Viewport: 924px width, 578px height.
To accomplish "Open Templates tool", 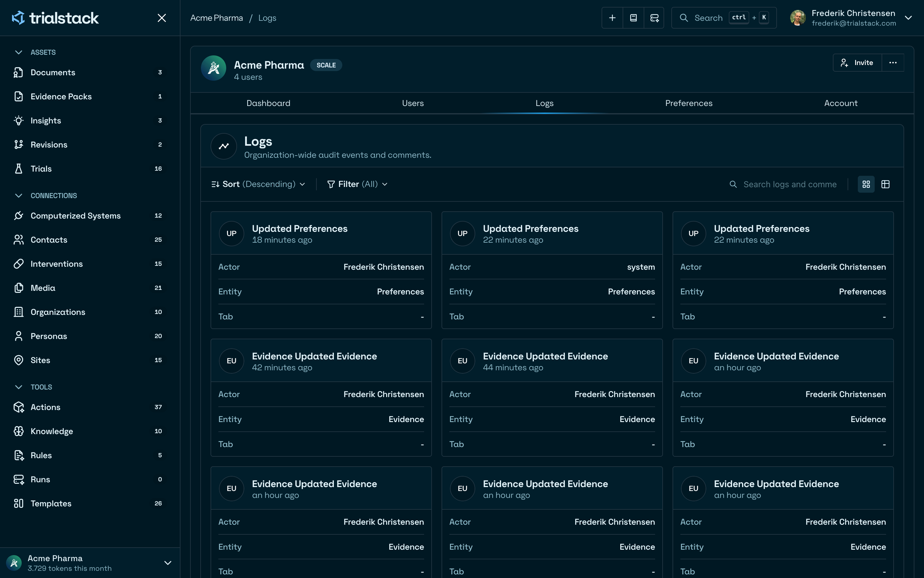I will (90, 503).
